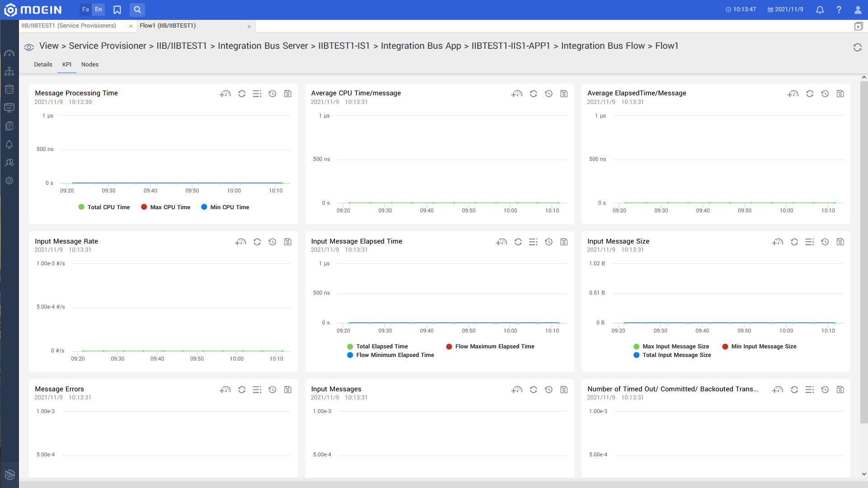Open history for Average CPU Time/message
Viewport: 868px width, 488px height.
[549, 94]
